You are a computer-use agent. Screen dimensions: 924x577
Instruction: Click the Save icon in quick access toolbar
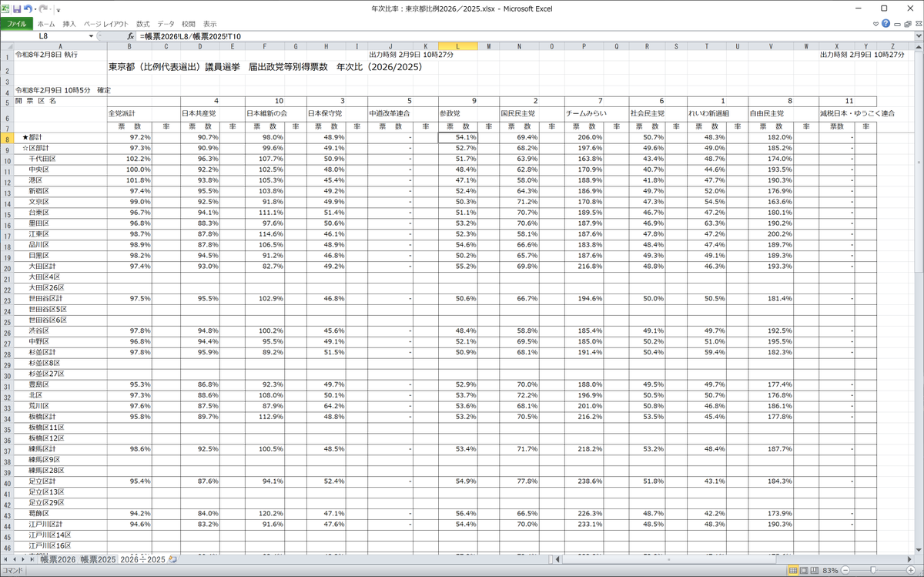click(x=17, y=8)
